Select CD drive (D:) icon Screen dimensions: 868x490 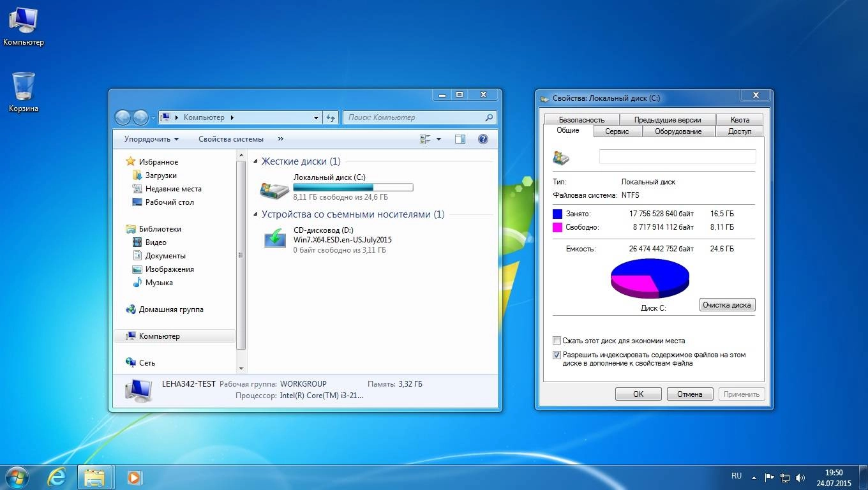[275, 239]
